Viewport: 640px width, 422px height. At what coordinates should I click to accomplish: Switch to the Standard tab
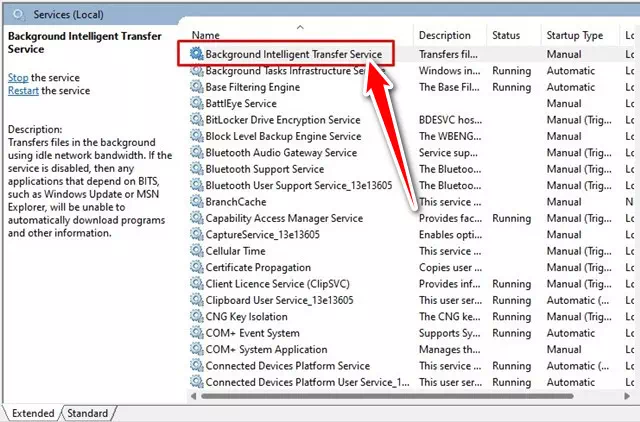(87, 413)
